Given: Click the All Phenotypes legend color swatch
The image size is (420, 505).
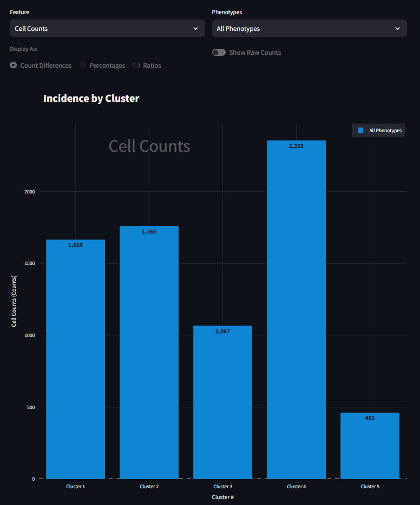Looking at the screenshot, I should [x=360, y=130].
